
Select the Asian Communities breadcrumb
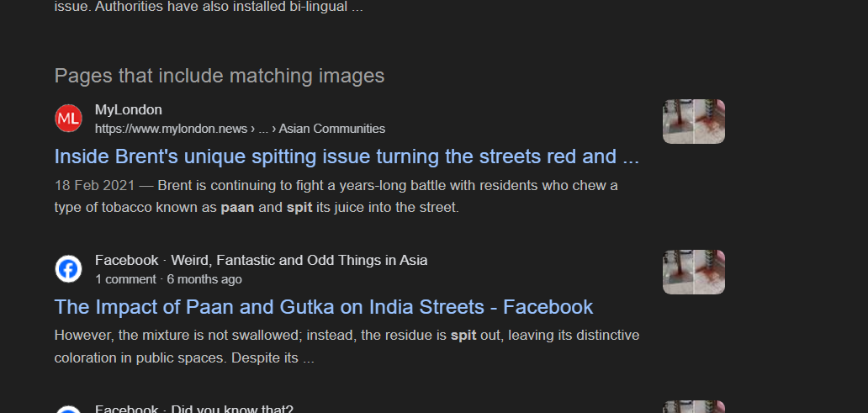pos(332,129)
